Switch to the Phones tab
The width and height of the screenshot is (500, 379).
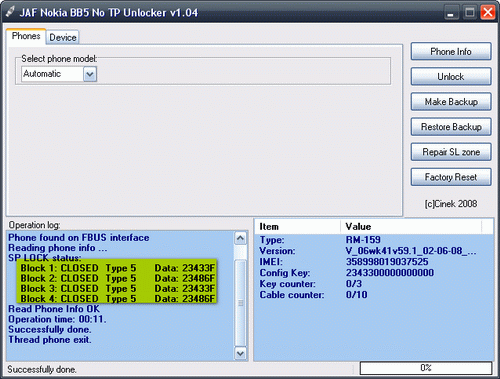tap(26, 36)
